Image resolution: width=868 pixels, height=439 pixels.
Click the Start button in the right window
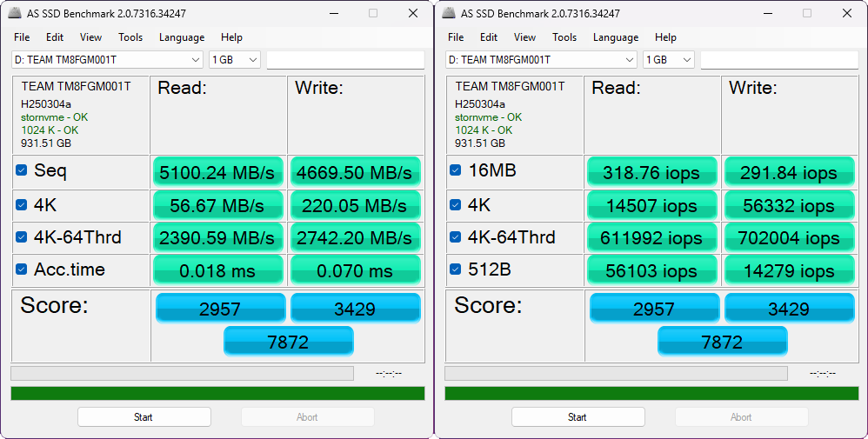point(578,417)
